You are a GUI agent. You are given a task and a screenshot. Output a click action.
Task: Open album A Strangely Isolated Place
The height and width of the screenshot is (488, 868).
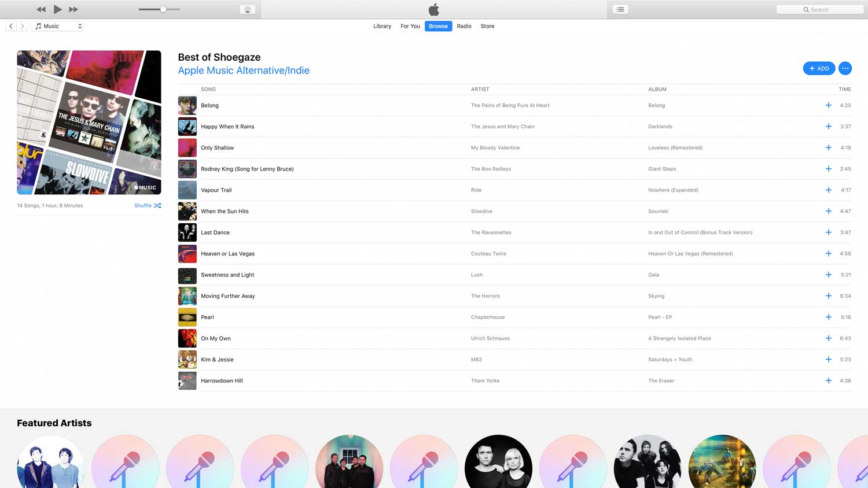click(x=679, y=338)
